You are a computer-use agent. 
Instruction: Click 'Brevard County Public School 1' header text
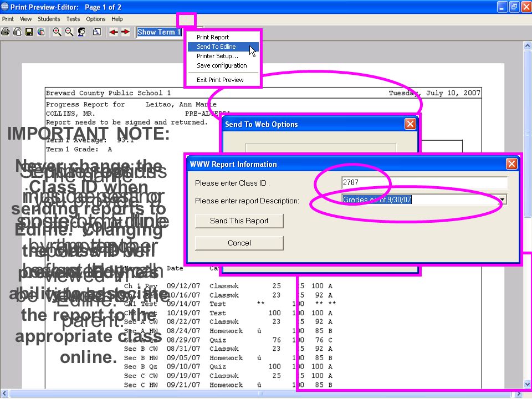[108, 93]
